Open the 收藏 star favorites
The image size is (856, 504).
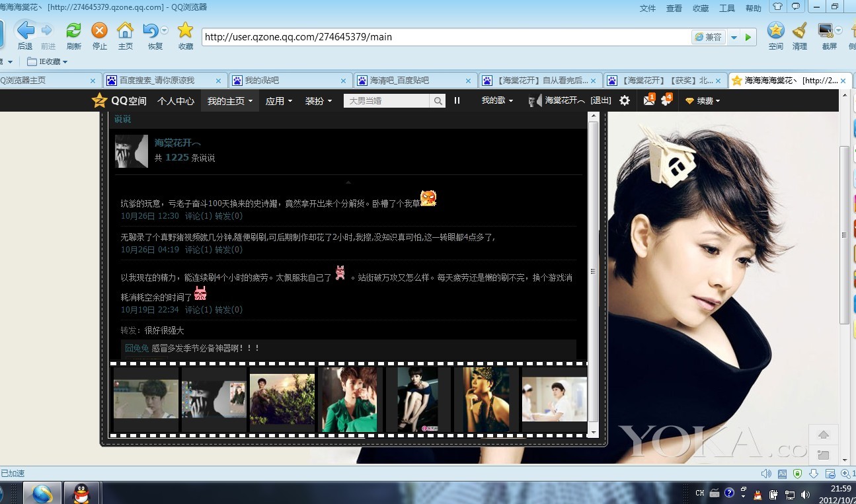coord(185,30)
